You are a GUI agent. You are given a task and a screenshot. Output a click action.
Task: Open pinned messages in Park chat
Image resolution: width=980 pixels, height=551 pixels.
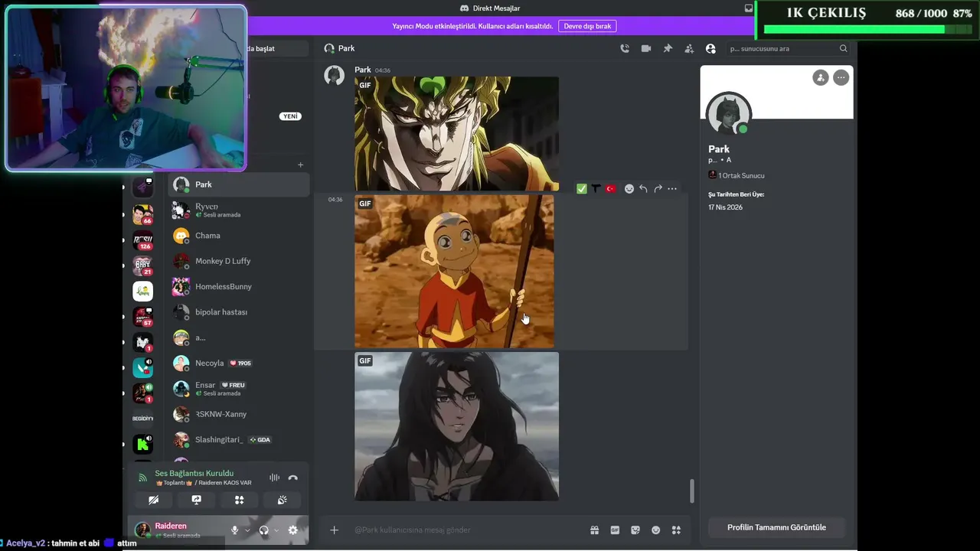[668, 48]
